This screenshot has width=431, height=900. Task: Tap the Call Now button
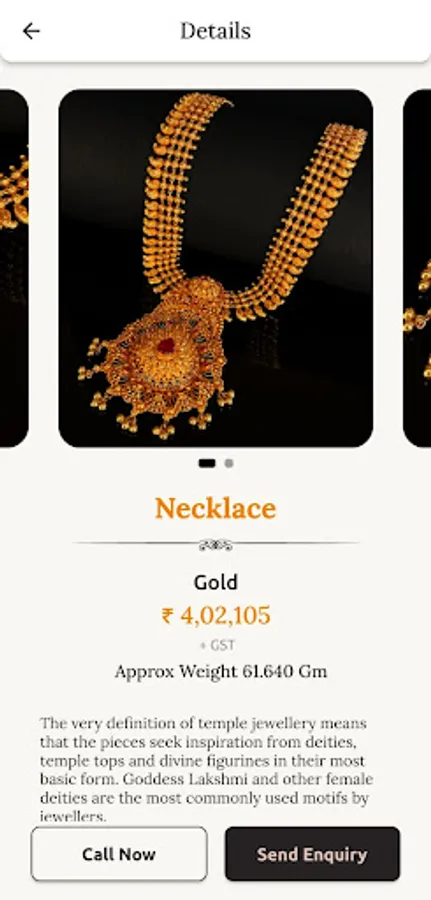[x=119, y=854]
